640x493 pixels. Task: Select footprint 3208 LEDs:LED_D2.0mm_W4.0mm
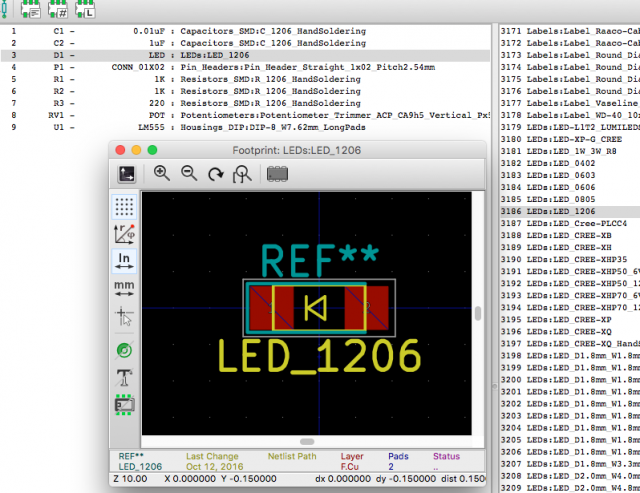[570, 476]
